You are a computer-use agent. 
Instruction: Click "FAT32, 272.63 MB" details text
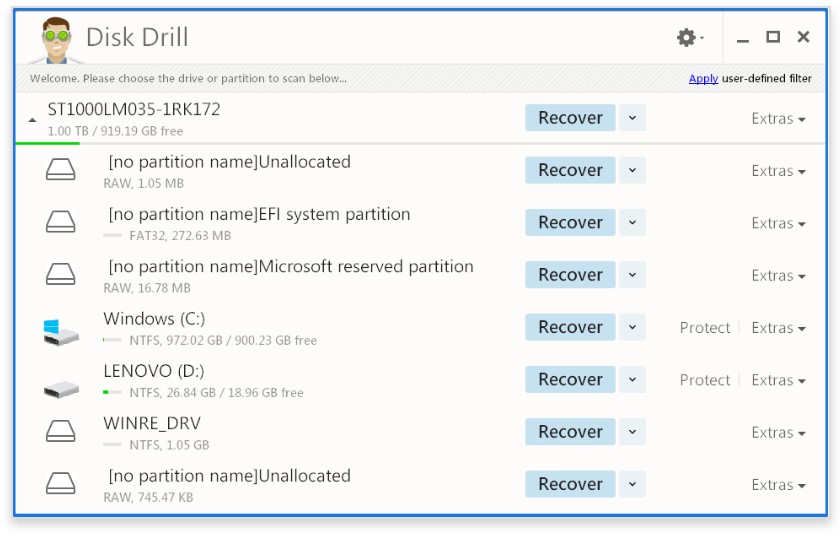tap(180, 236)
